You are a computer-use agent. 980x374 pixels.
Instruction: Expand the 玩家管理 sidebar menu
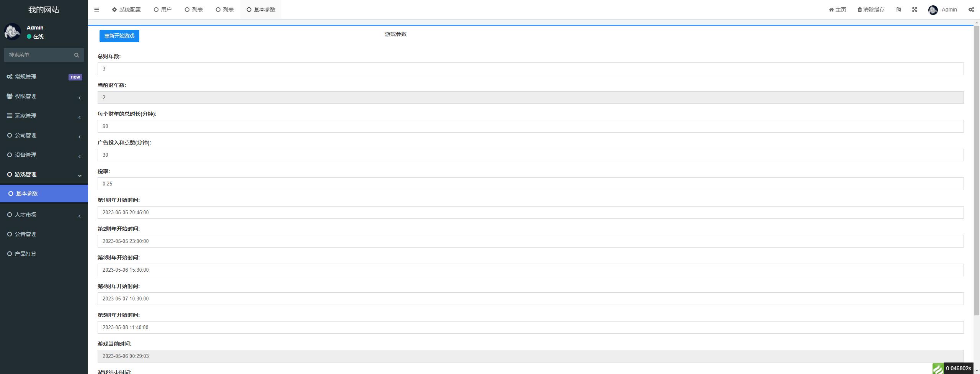click(x=44, y=116)
